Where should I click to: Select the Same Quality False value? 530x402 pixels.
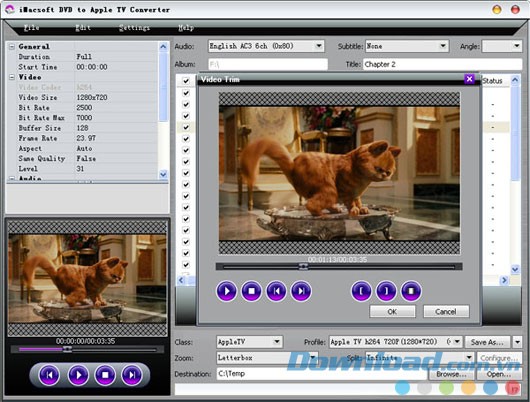86,158
